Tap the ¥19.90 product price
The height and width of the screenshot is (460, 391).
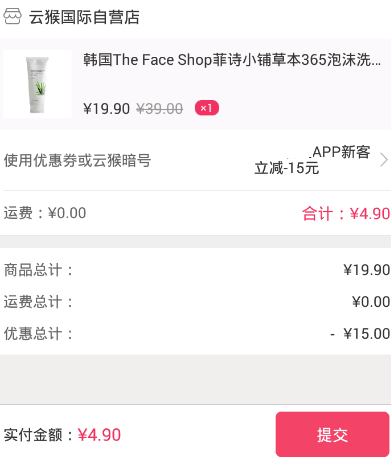106,109
